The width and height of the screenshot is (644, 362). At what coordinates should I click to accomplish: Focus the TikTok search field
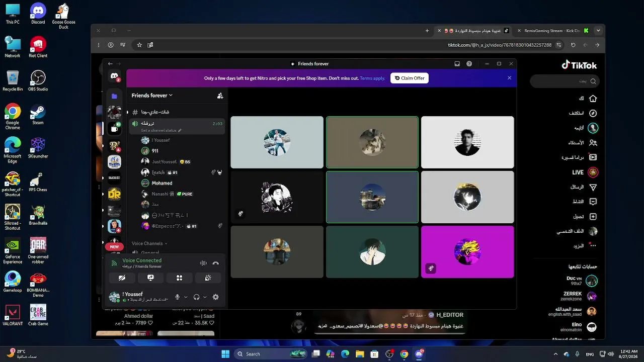565,81
